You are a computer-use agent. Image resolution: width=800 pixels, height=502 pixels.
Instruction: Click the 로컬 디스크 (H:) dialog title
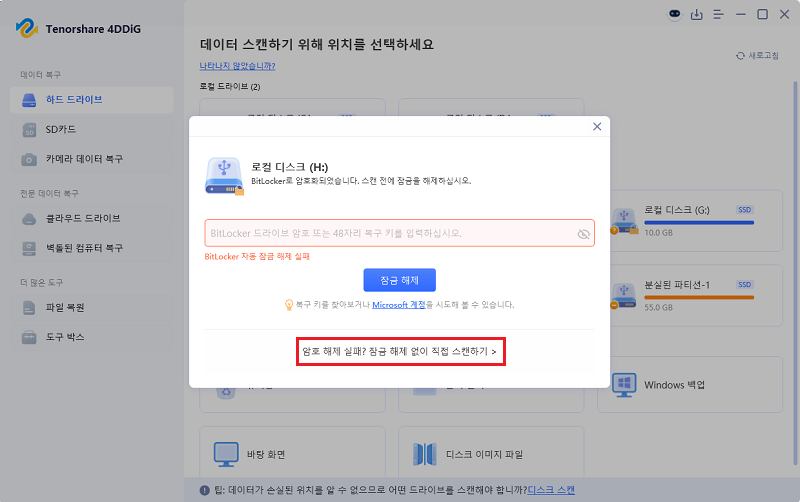[x=290, y=167]
